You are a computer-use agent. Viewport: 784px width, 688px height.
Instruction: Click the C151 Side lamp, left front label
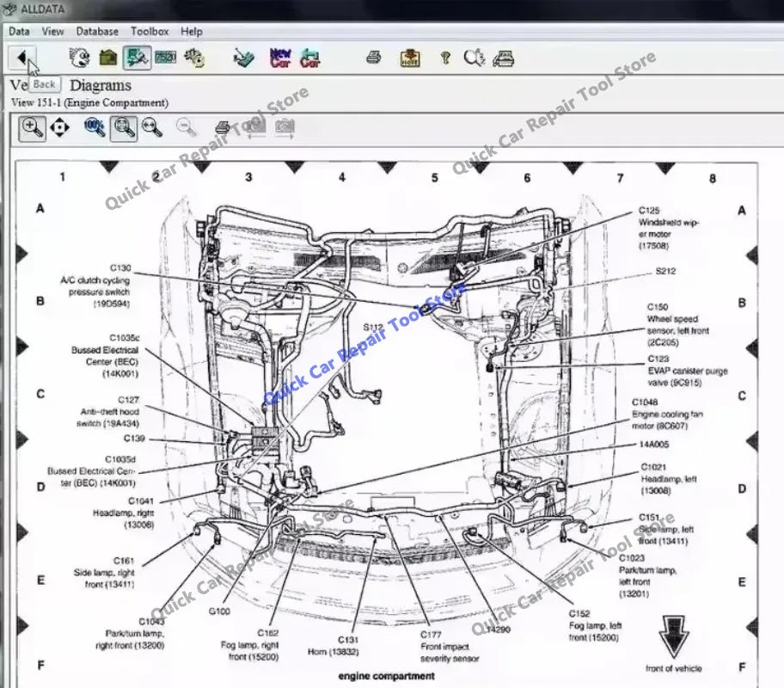tap(665, 530)
